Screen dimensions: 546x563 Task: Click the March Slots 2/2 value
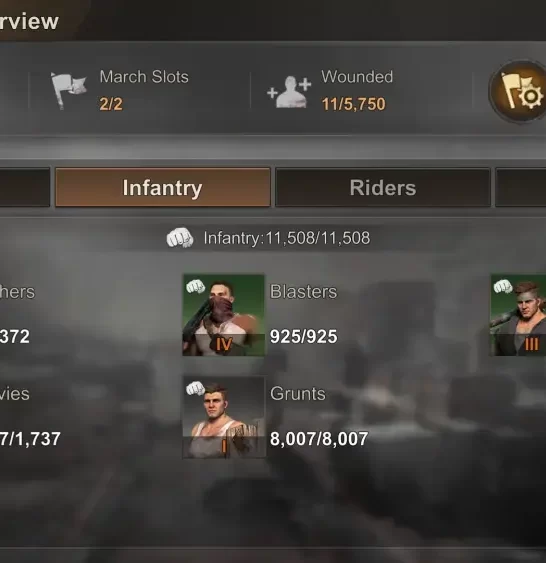tap(111, 104)
